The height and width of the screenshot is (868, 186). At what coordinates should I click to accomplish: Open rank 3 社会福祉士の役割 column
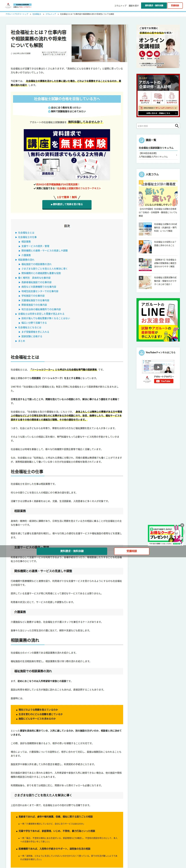tap(158, 246)
